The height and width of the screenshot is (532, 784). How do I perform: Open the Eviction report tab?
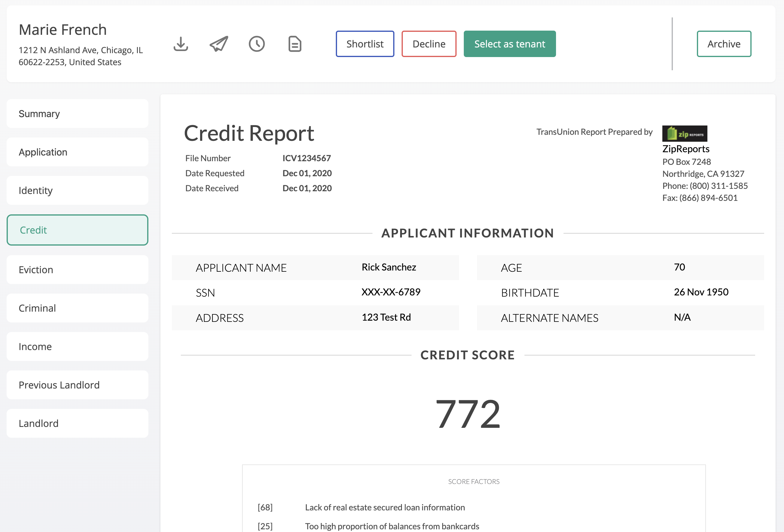click(77, 270)
